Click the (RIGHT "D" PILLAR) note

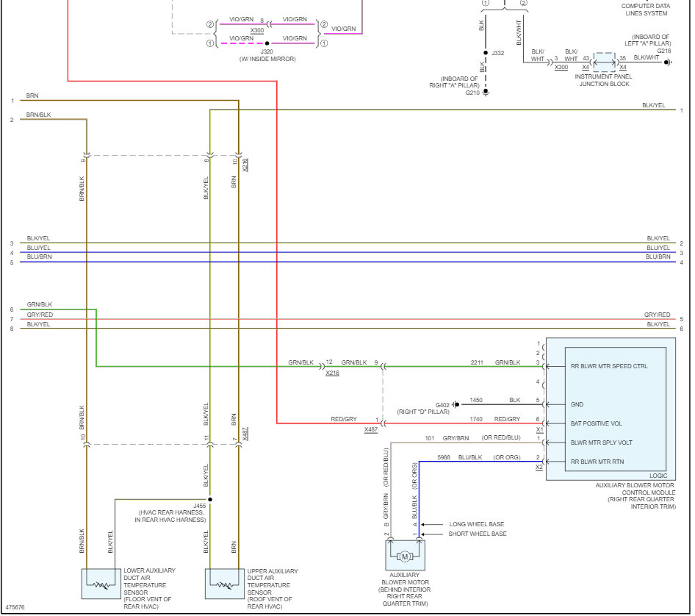point(423,412)
